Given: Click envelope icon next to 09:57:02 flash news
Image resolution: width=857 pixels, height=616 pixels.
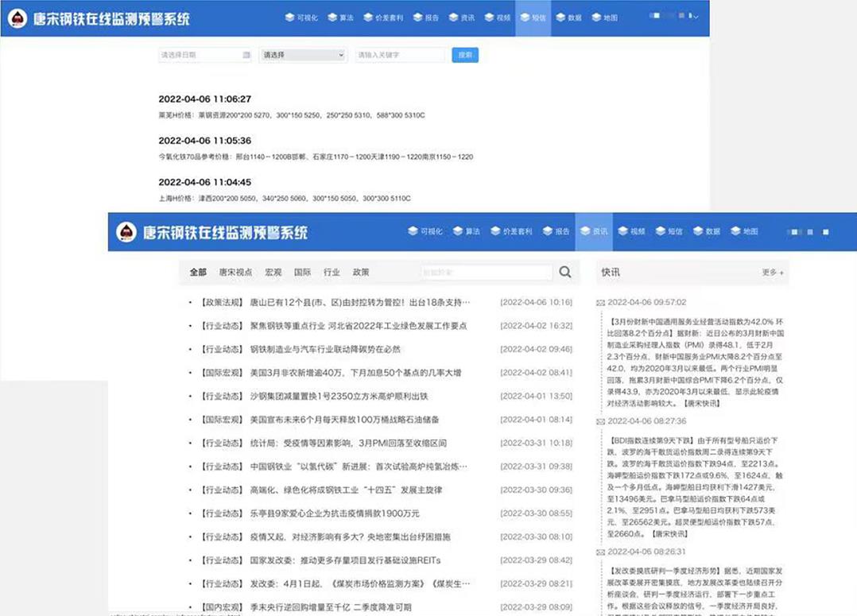Looking at the screenshot, I should point(601,303).
